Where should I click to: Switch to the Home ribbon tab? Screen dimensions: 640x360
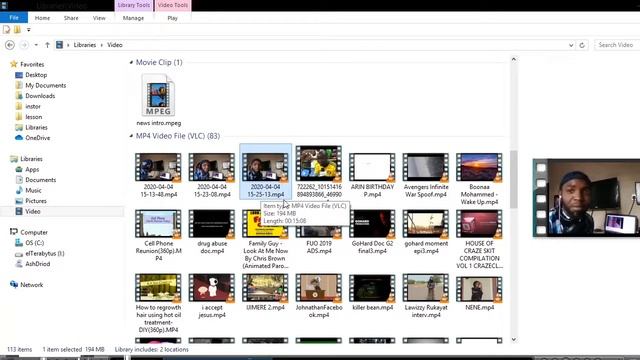(x=42, y=18)
